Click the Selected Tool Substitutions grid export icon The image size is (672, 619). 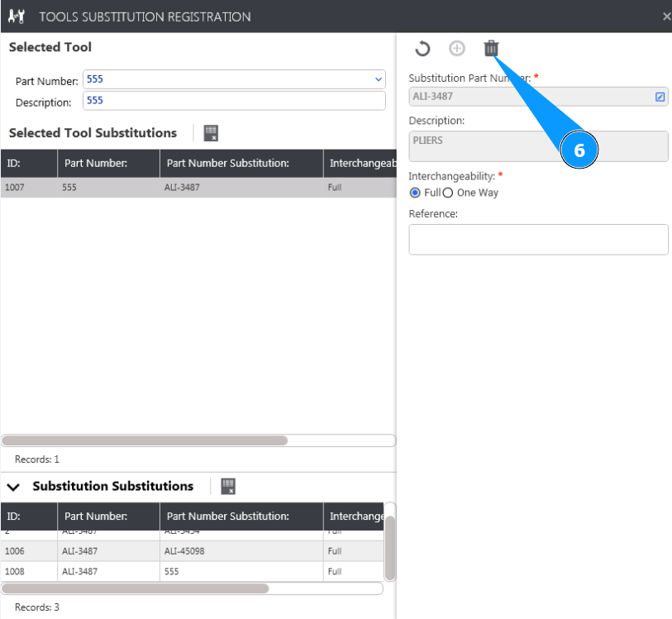tap(211, 133)
